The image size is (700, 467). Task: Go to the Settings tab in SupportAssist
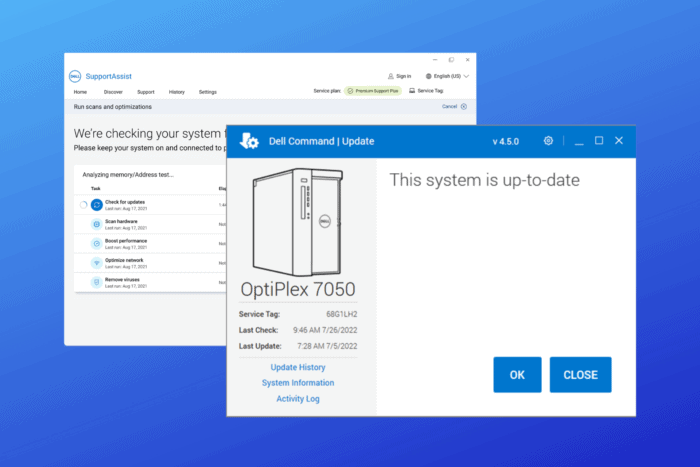208,92
